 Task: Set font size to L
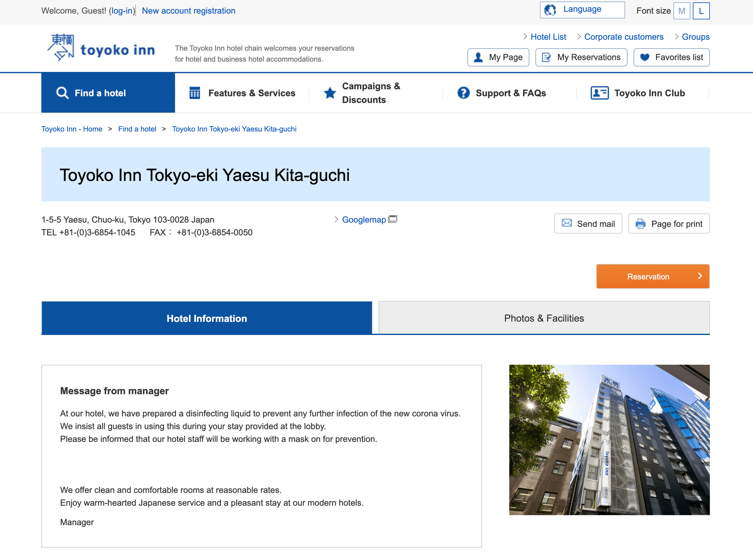click(x=701, y=11)
